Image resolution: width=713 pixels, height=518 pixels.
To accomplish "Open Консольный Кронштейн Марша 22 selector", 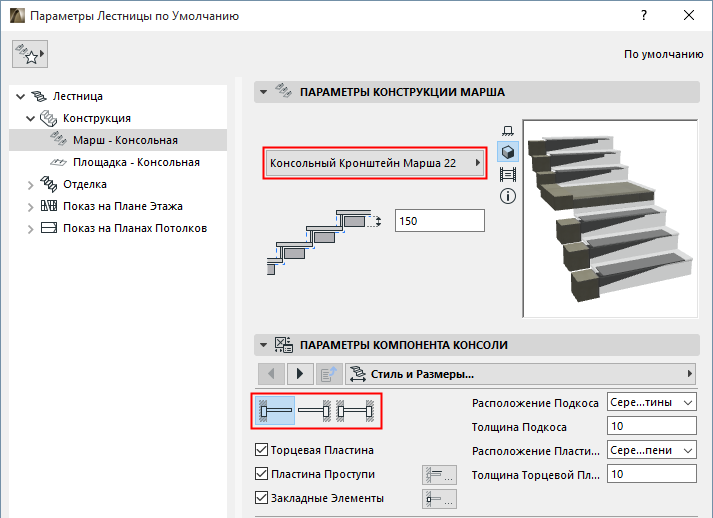I will point(375,163).
